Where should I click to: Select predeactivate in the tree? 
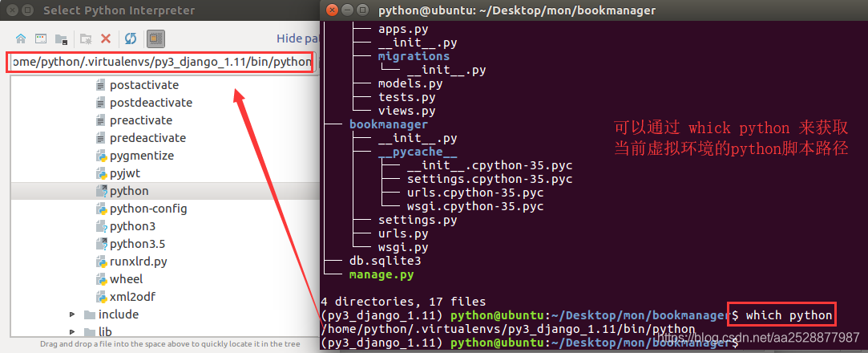pos(147,138)
